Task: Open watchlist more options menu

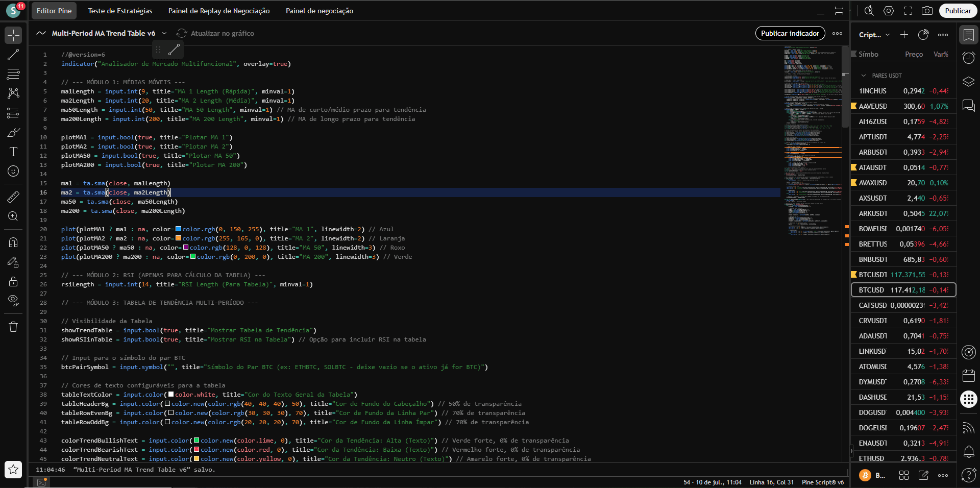Action: coord(943,35)
